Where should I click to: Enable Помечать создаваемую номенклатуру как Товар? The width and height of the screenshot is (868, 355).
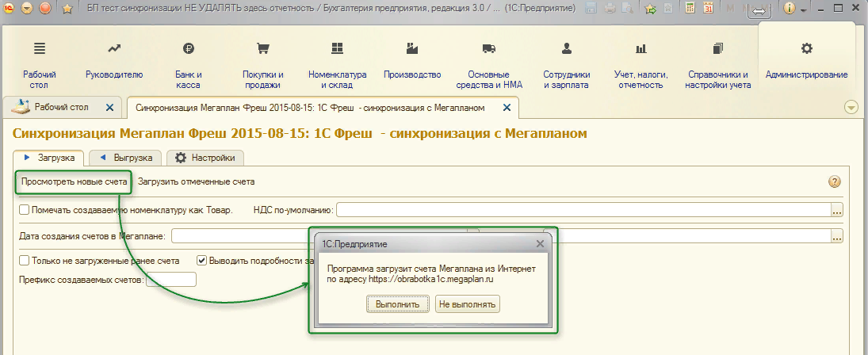25,210
